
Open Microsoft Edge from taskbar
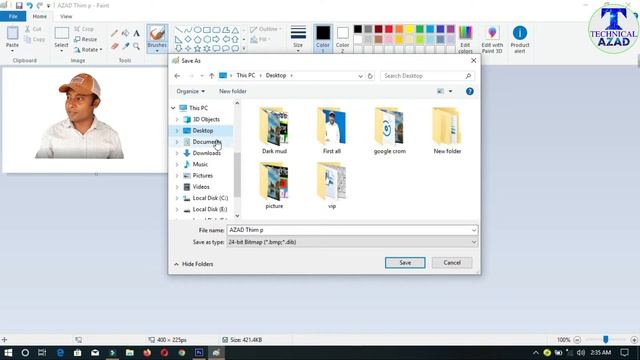pos(60,352)
